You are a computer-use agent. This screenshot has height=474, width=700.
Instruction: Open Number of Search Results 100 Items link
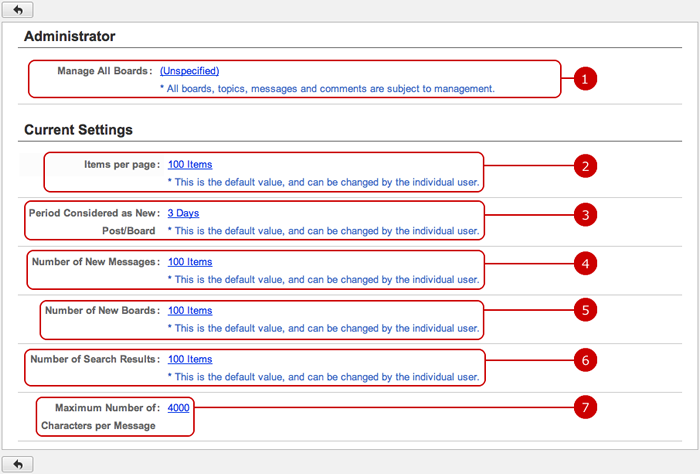190,359
